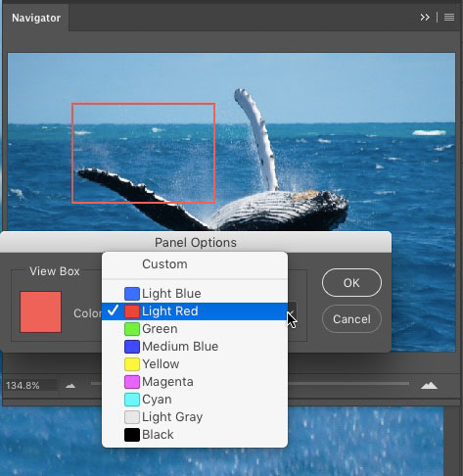The height and width of the screenshot is (476, 463).
Task: Select the checked Light Red option
Action: [x=195, y=311]
